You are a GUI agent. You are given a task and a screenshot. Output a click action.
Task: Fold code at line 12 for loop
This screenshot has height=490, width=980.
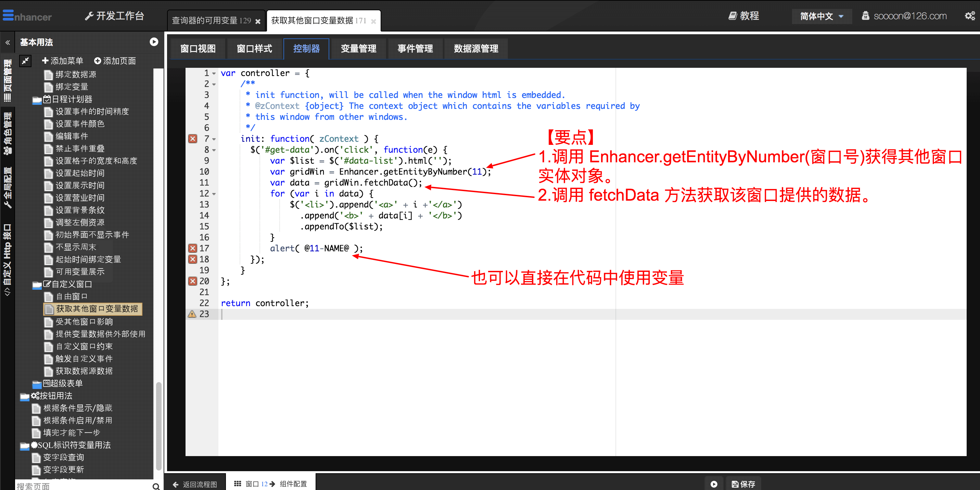tap(214, 194)
